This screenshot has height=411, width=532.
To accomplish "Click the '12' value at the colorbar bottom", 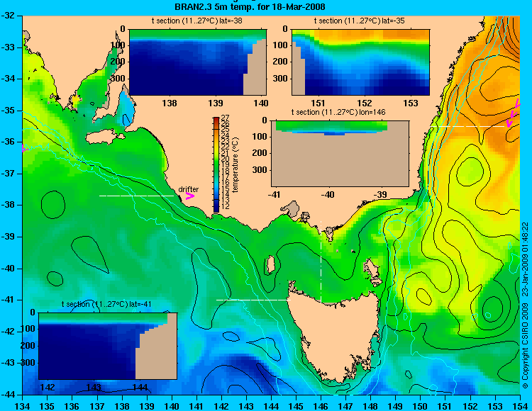I will click(226, 205).
